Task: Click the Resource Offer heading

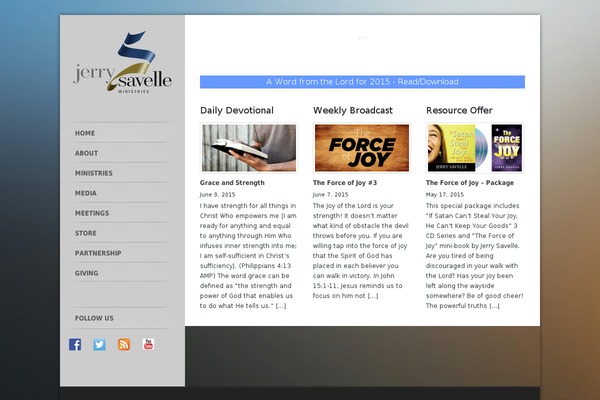Action: point(459,111)
